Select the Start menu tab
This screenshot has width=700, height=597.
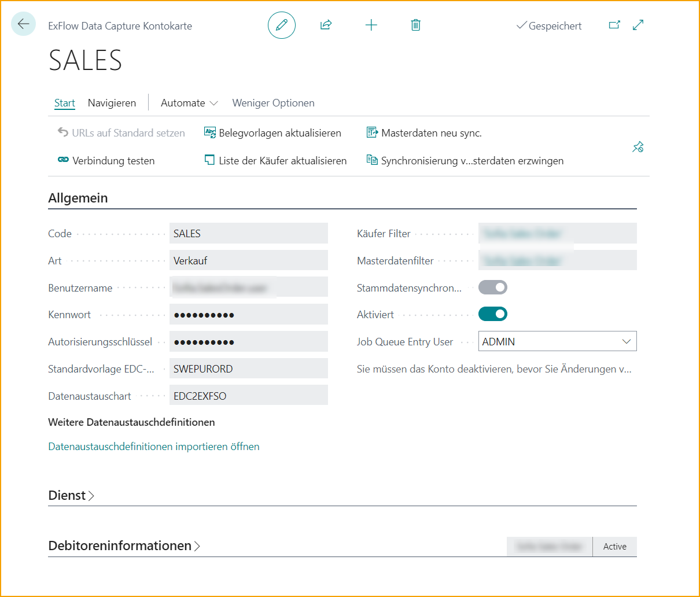tap(64, 102)
